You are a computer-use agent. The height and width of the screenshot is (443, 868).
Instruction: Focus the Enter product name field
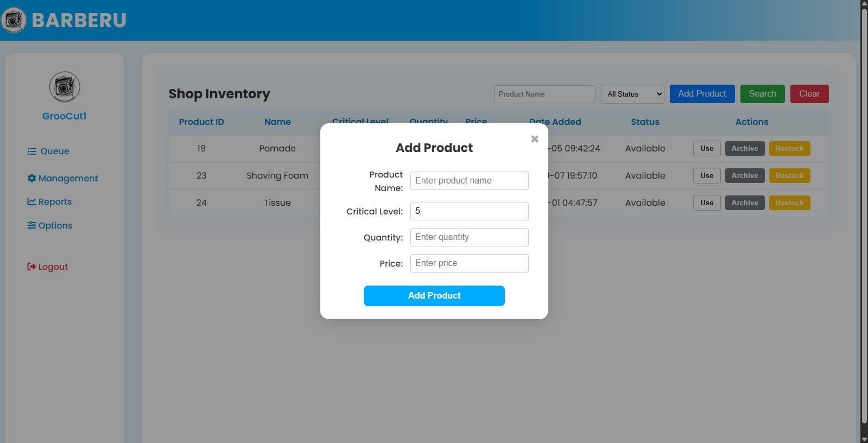(x=469, y=181)
